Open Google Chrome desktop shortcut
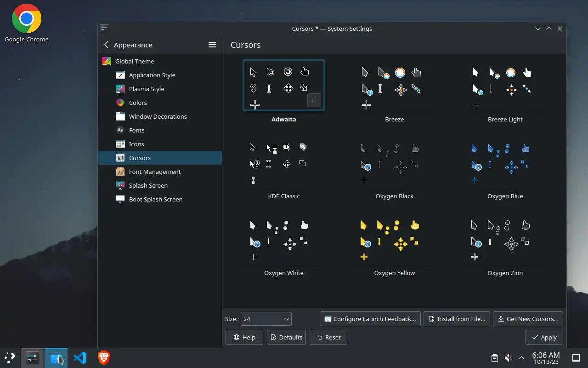 [x=27, y=23]
